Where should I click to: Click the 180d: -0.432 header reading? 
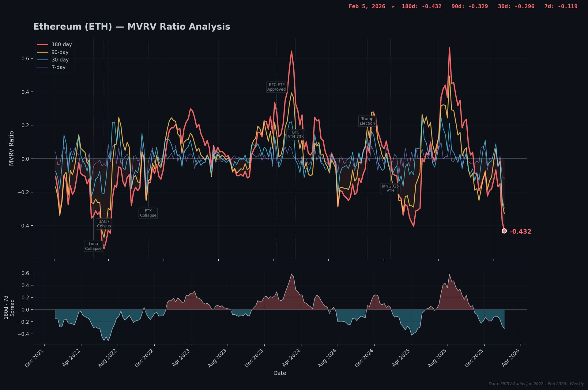click(x=421, y=6)
